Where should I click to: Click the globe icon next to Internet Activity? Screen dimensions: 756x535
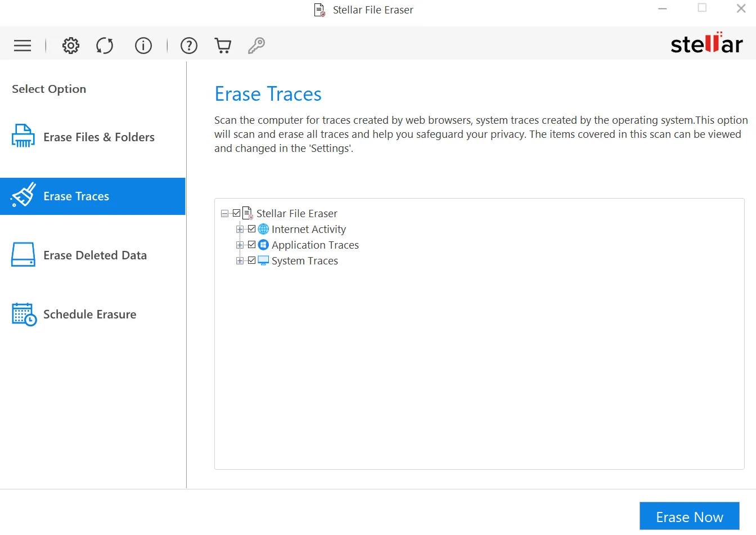263,229
